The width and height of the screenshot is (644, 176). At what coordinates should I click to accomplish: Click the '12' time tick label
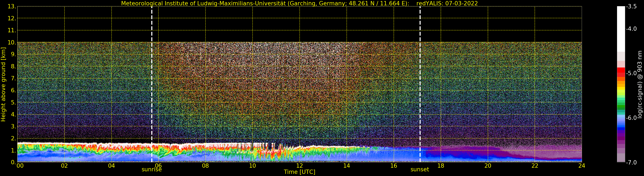pyautogui.click(x=300, y=166)
